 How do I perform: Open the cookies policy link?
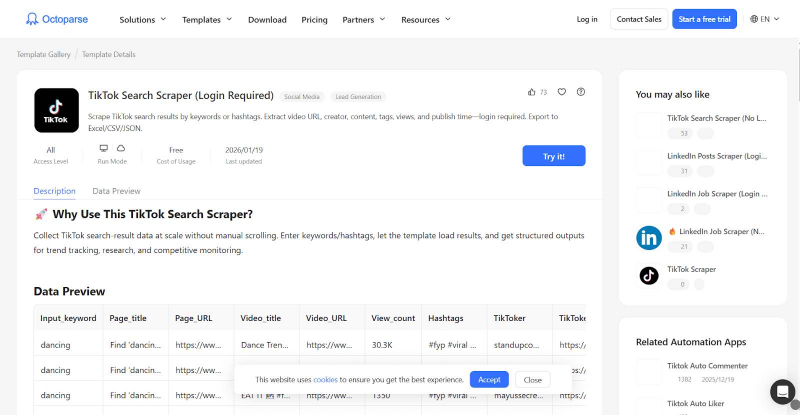coord(326,379)
